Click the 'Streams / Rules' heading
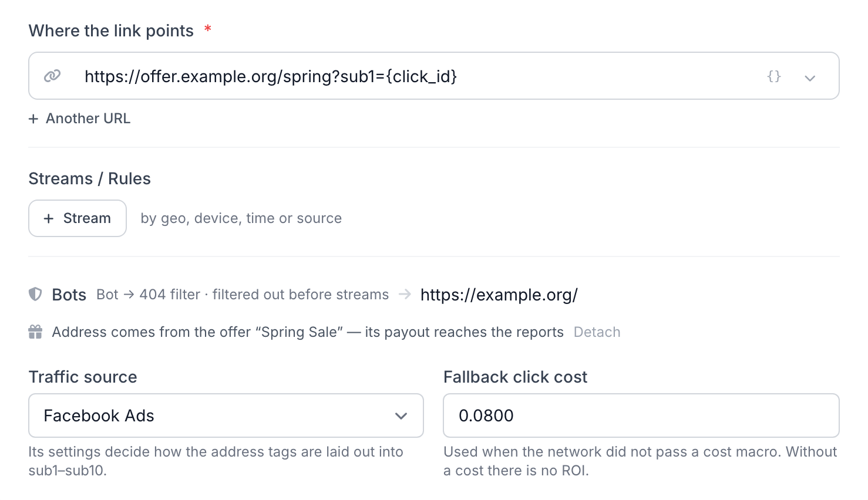The width and height of the screenshot is (868, 500). point(90,178)
